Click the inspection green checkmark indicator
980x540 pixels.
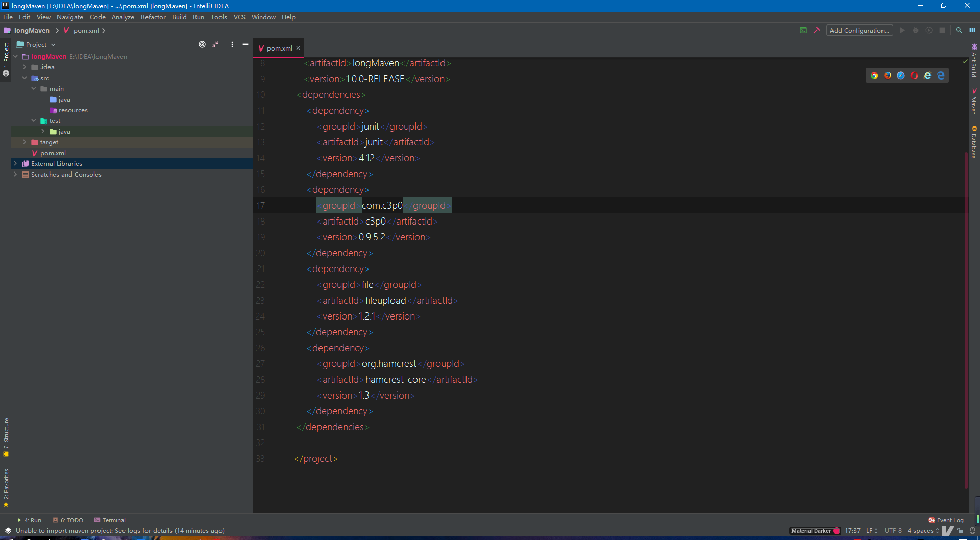click(965, 61)
